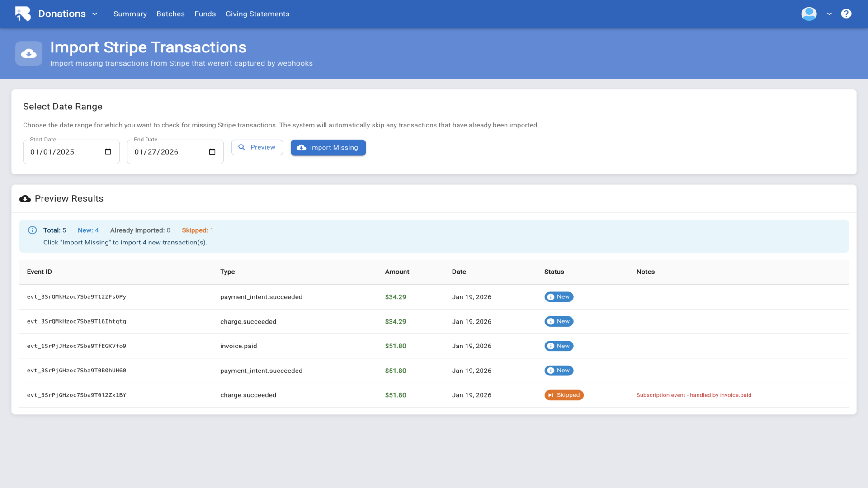The width and height of the screenshot is (868, 488).
Task: Click the cloud download icon beside the page title
Action: coord(29,54)
